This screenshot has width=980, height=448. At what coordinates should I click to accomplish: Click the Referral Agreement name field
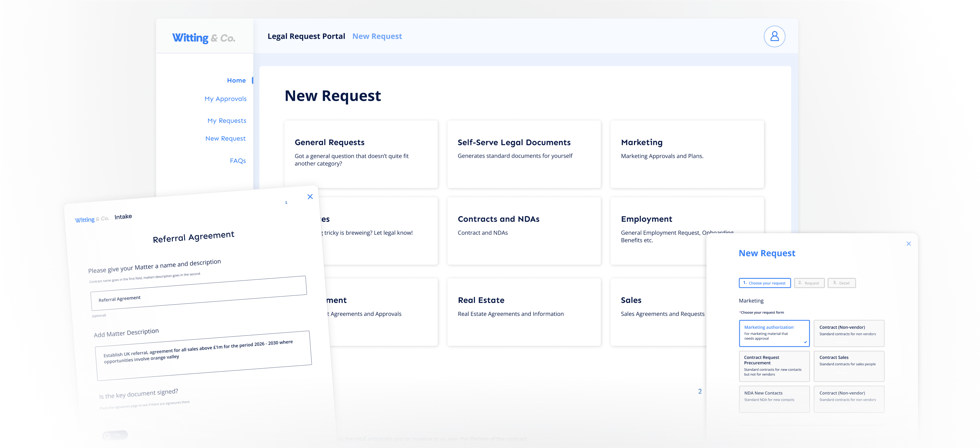pos(199,293)
